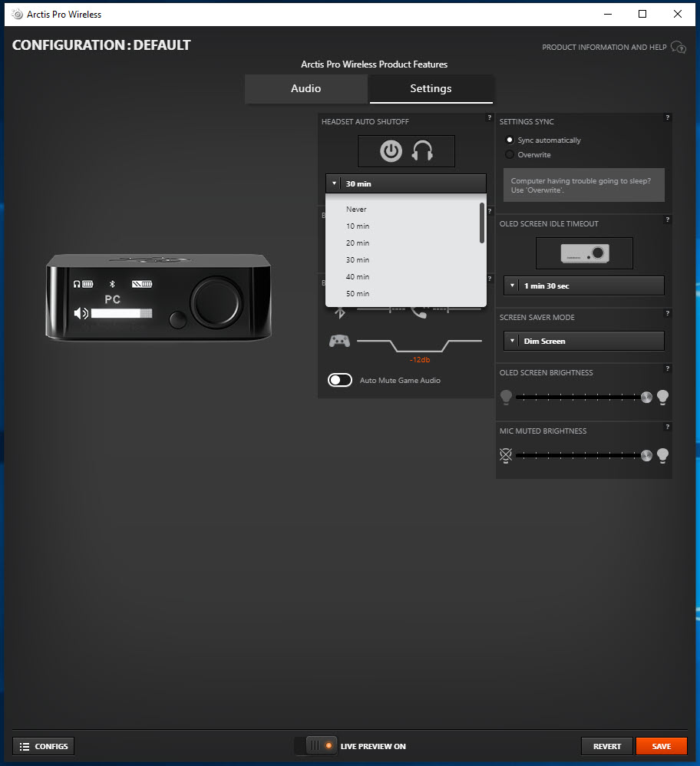Click the orange Save button

pos(662,747)
